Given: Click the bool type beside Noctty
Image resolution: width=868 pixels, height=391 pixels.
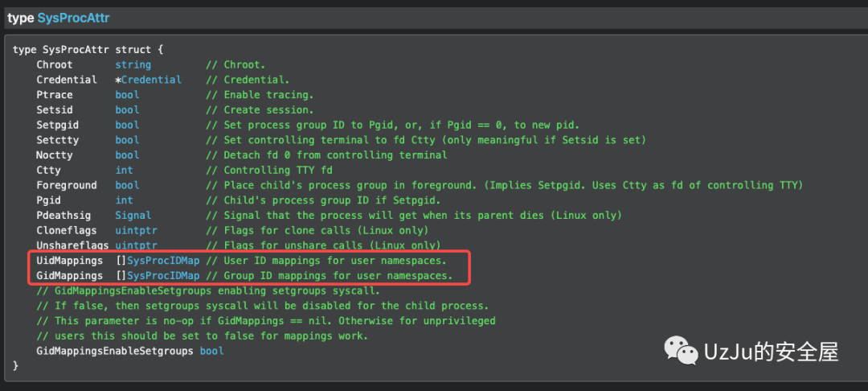Looking at the screenshot, I should (x=127, y=154).
